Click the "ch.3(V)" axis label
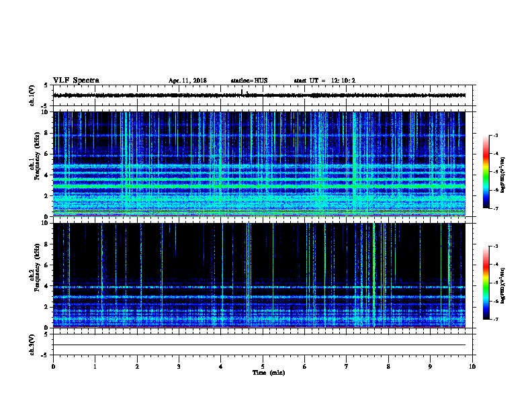The image size is (532, 411). pos(32,345)
